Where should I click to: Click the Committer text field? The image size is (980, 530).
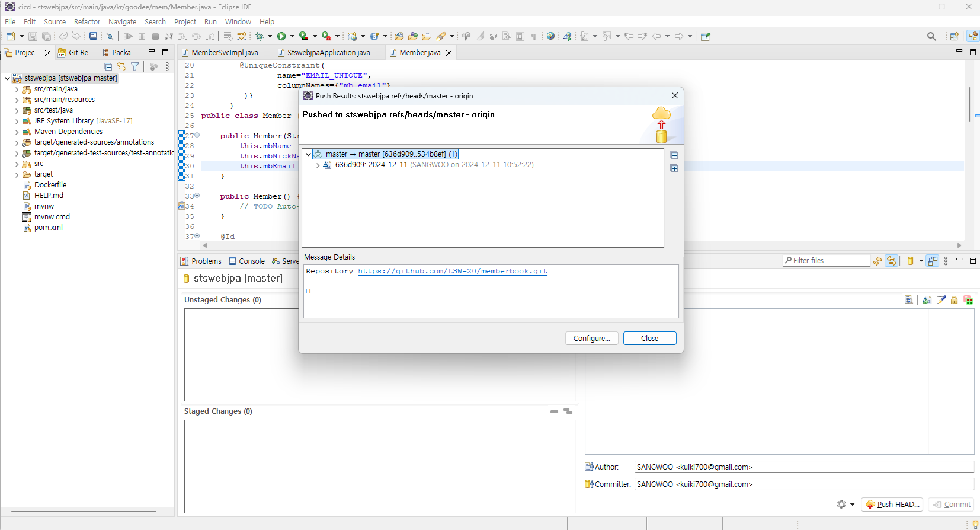point(804,484)
